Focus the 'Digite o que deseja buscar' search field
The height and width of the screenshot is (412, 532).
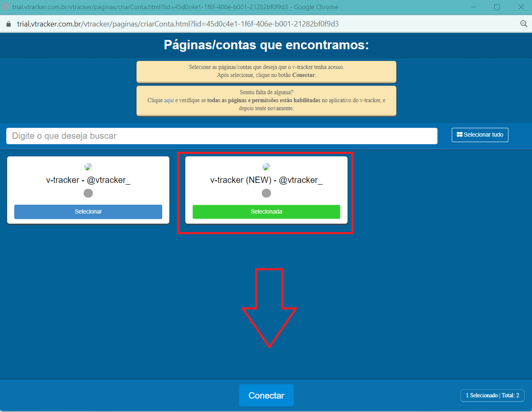[222, 136]
